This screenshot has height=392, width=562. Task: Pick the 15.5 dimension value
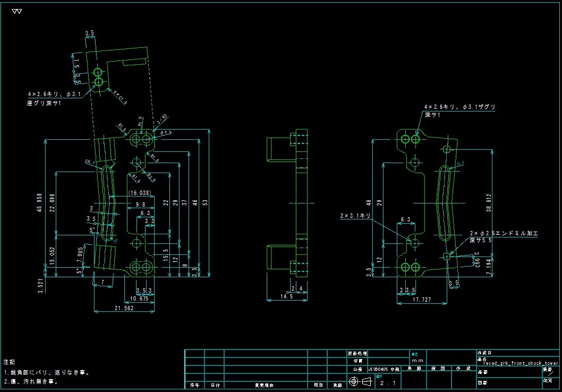click(x=166, y=255)
